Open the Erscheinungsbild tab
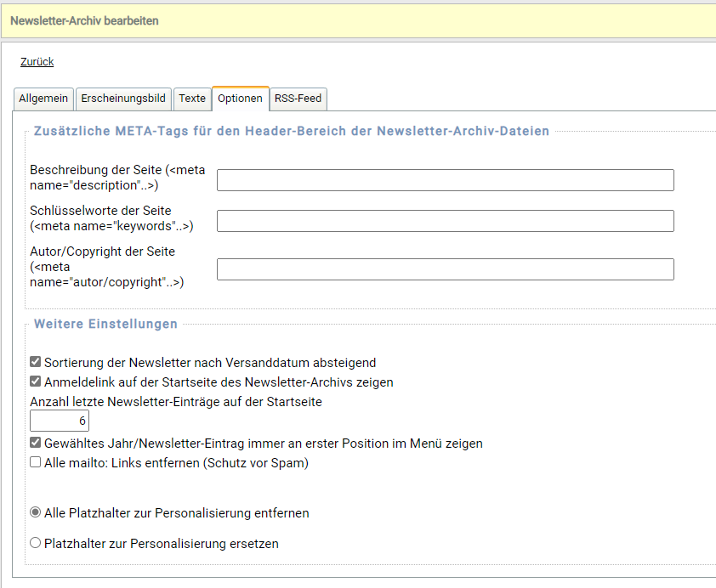 pyautogui.click(x=123, y=99)
